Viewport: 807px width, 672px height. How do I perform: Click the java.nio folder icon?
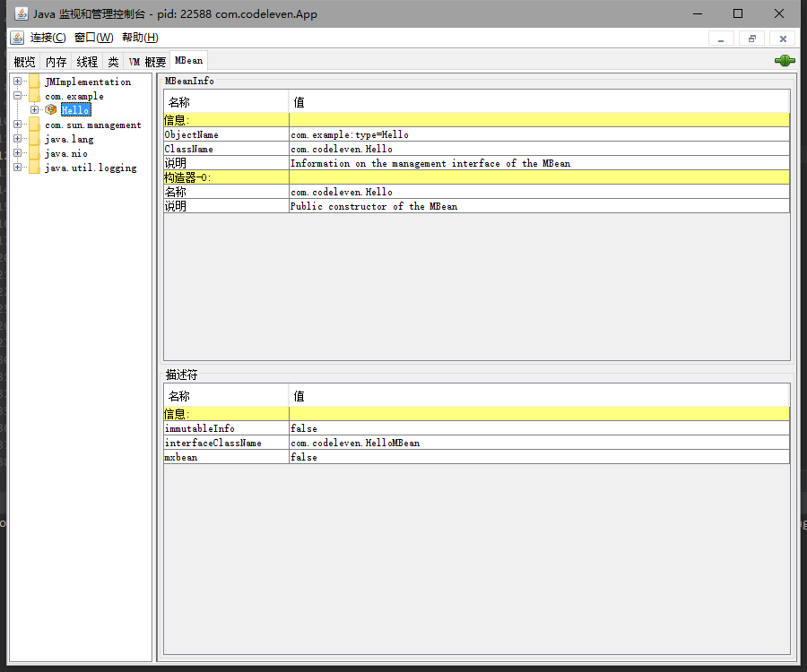coord(34,153)
